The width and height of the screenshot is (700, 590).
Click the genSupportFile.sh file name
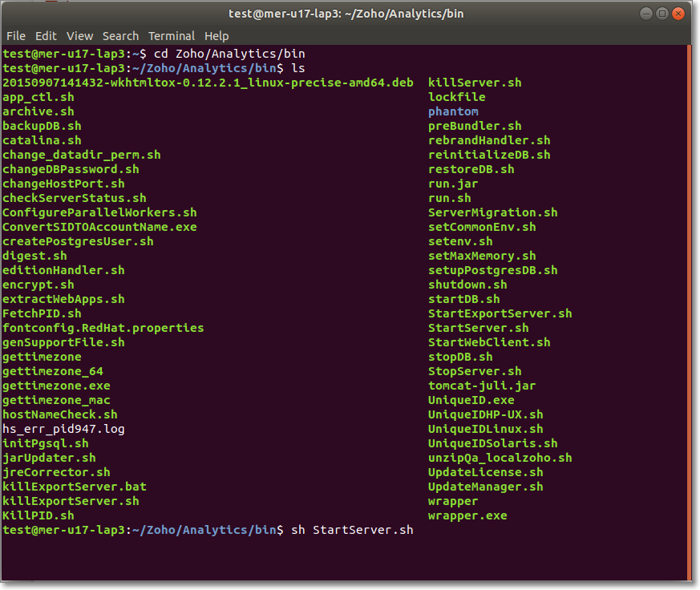coord(63,342)
